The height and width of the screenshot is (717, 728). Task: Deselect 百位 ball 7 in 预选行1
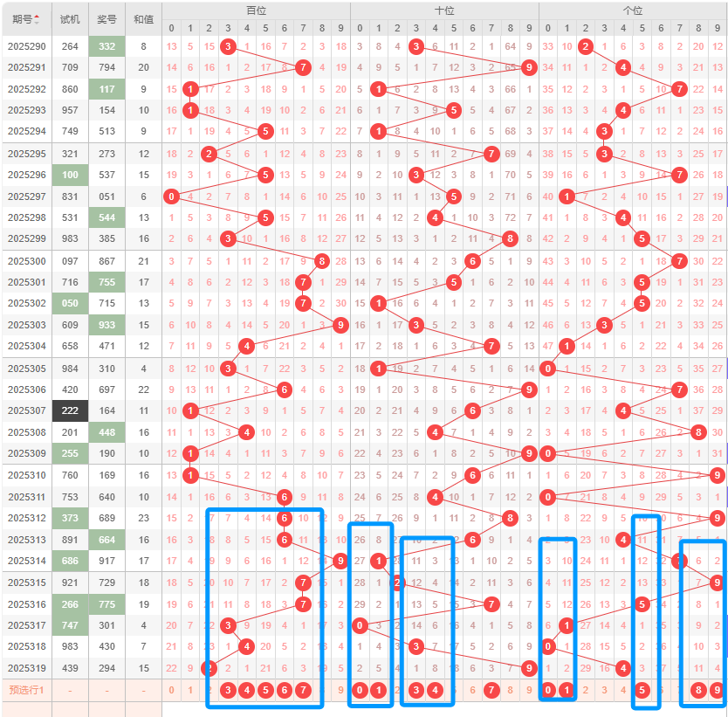coord(303,690)
